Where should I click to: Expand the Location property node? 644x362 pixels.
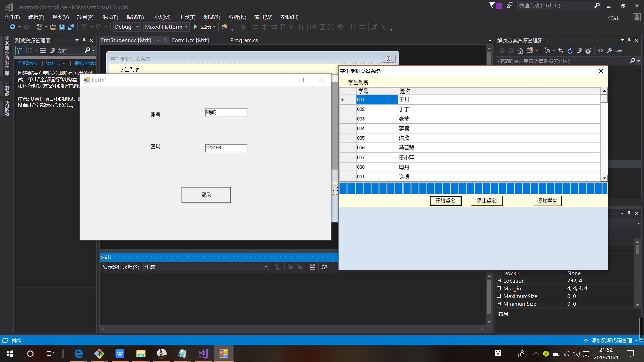pyautogui.click(x=499, y=281)
